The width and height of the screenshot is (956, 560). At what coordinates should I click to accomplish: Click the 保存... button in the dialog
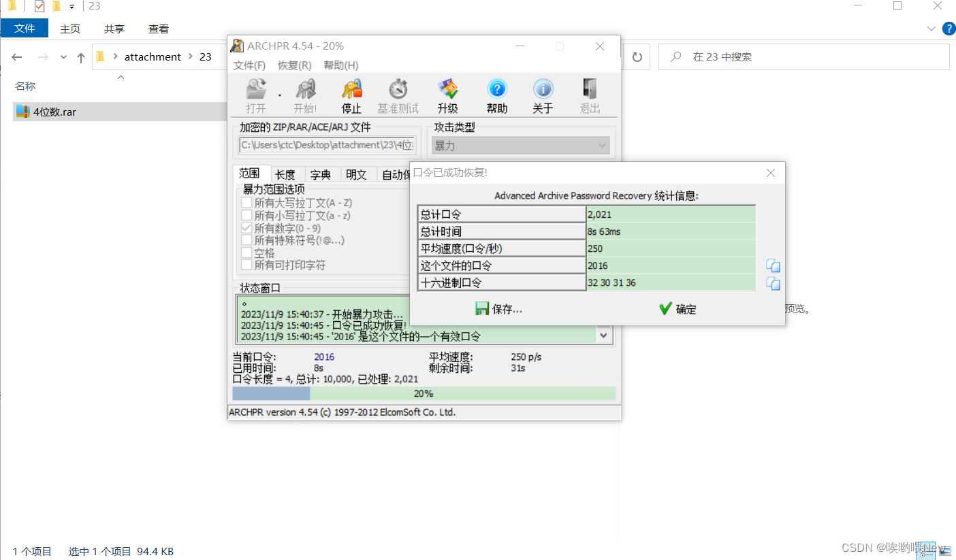pyautogui.click(x=498, y=309)
